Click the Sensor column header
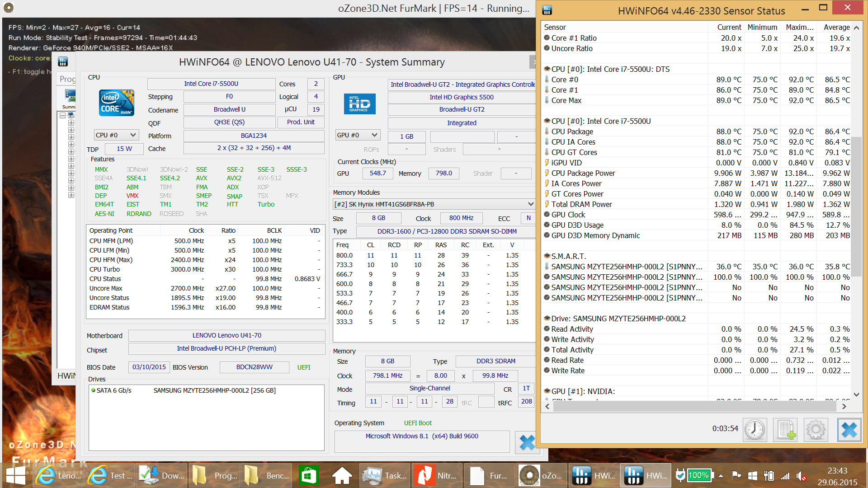Screen dimensions: 868x488 click(x=555, y=28)
